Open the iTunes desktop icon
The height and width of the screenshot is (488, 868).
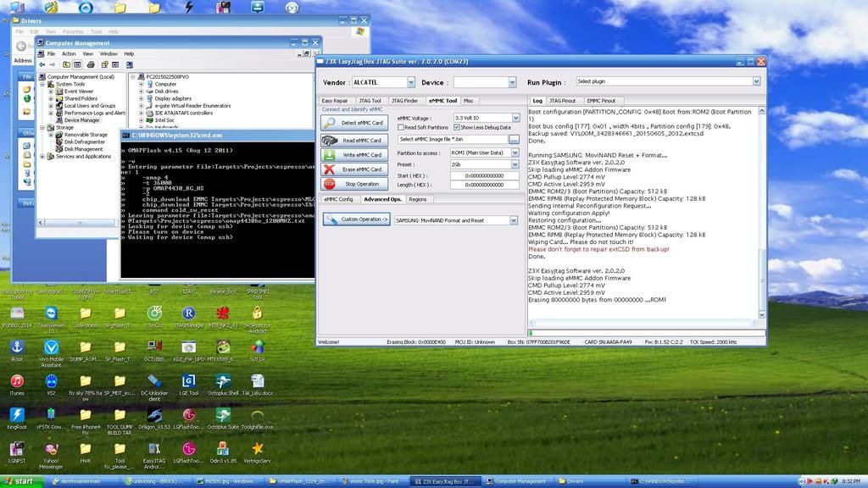point(17,385)
